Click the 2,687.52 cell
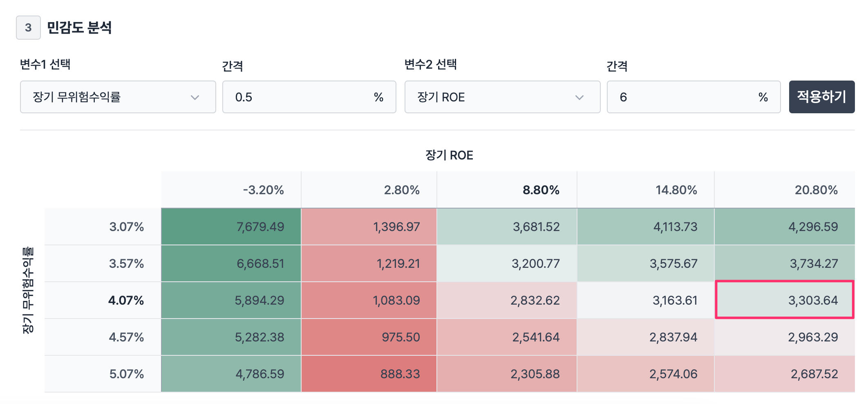 click(x=784, y=374)
